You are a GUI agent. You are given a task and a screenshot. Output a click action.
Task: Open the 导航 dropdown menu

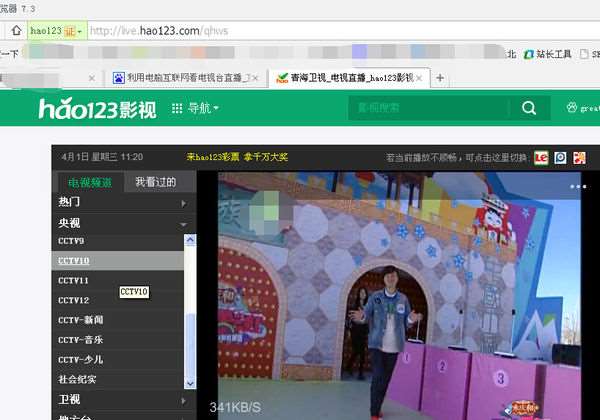coord(195,108)
